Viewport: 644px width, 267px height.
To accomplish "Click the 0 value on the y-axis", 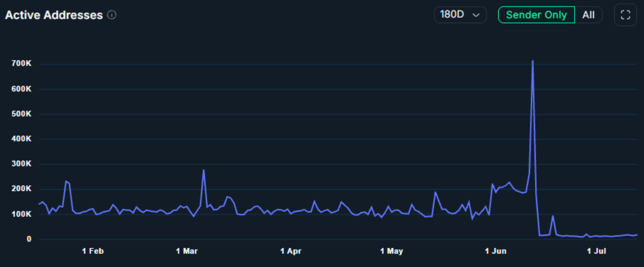I will [29, 239].
